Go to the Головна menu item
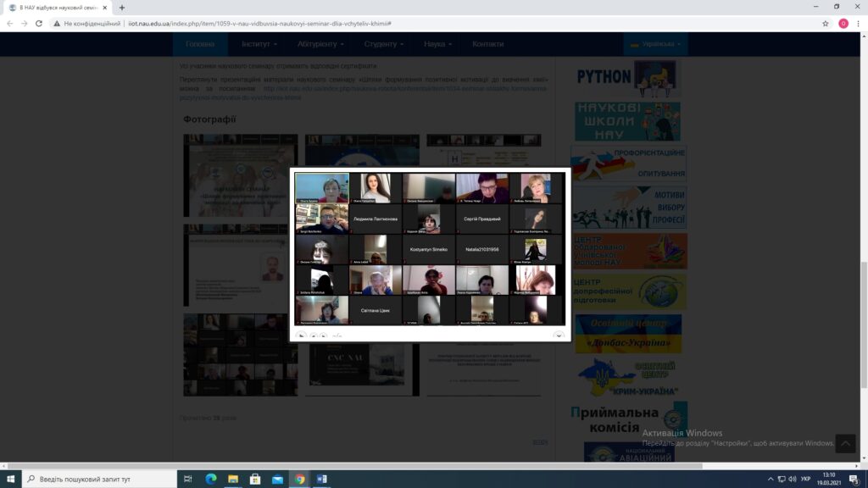This screenshot has height=488, width=868. click(200, 44)
